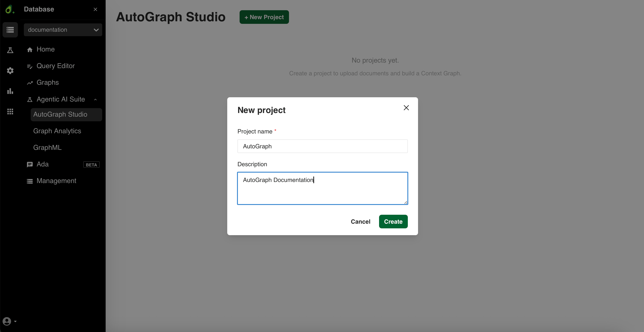Cancel the new project dialog
The image size is (644, 332).
click(x=360, y=221)
